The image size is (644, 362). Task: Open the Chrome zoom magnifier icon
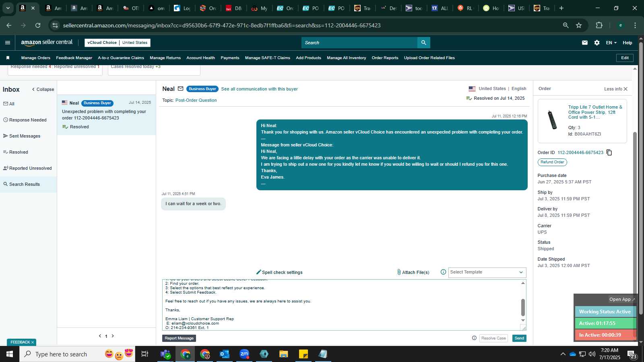(566, 25)
